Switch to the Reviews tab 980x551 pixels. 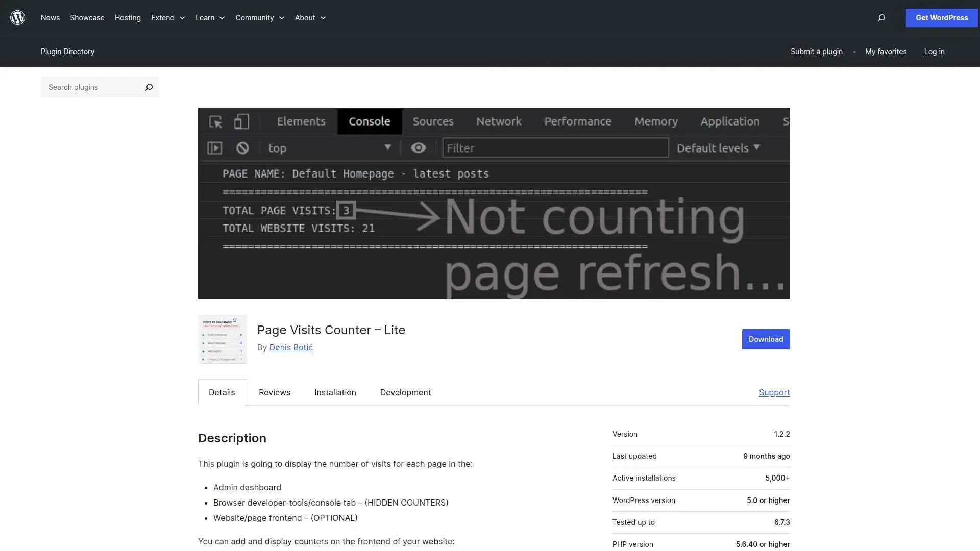pyautogui.click(x=274, y=392)
